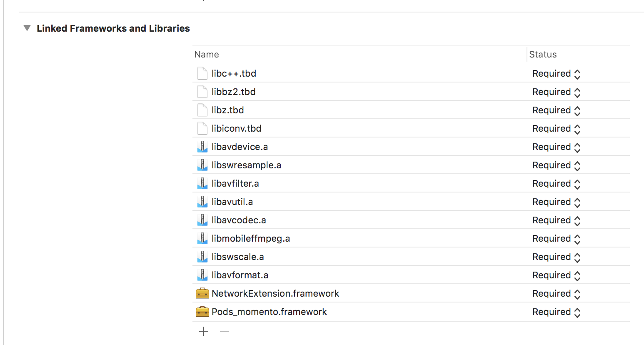Viewport: 644px width, 345px height.
Task: Click the minus button to remove a library
Action: [x=225, y=331]
